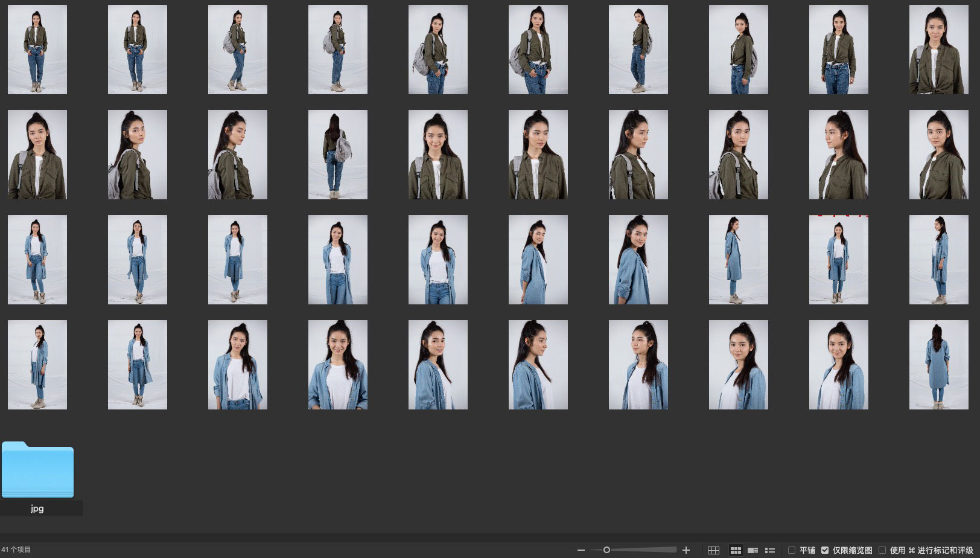The image size is (980, 558).
Task: Enable the 平铺 (tile) checkbox
Action: click(792, 550)
